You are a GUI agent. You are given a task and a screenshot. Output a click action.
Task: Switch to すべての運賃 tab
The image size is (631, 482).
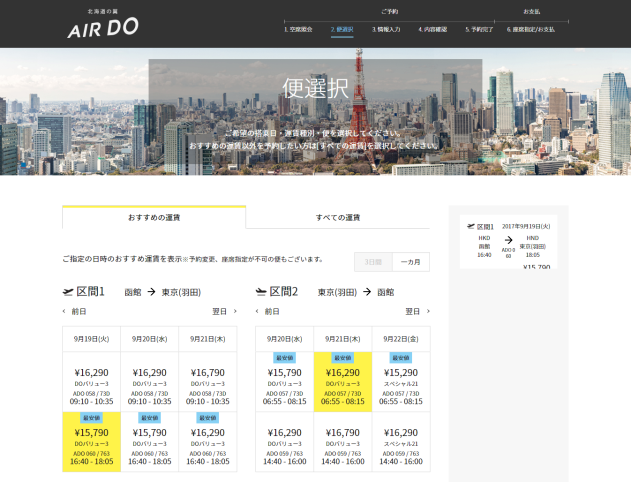pyautogui.click(x=338, y=217)
